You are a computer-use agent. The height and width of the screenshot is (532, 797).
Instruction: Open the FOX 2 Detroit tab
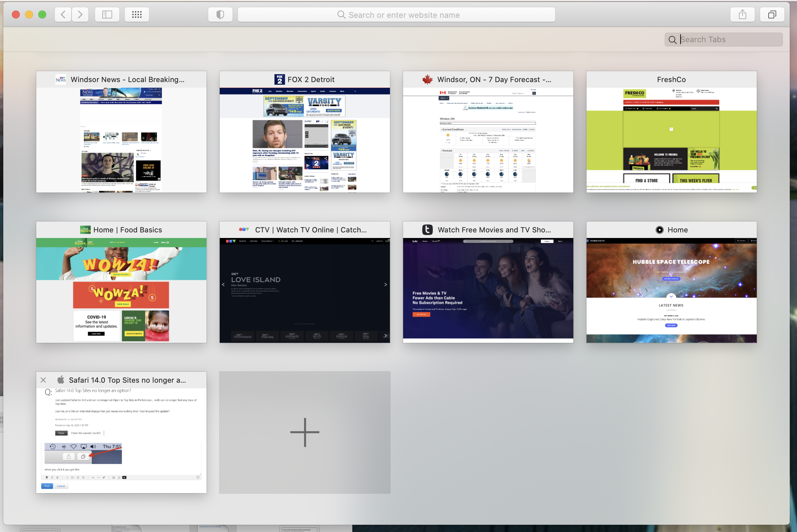point(304,140)
